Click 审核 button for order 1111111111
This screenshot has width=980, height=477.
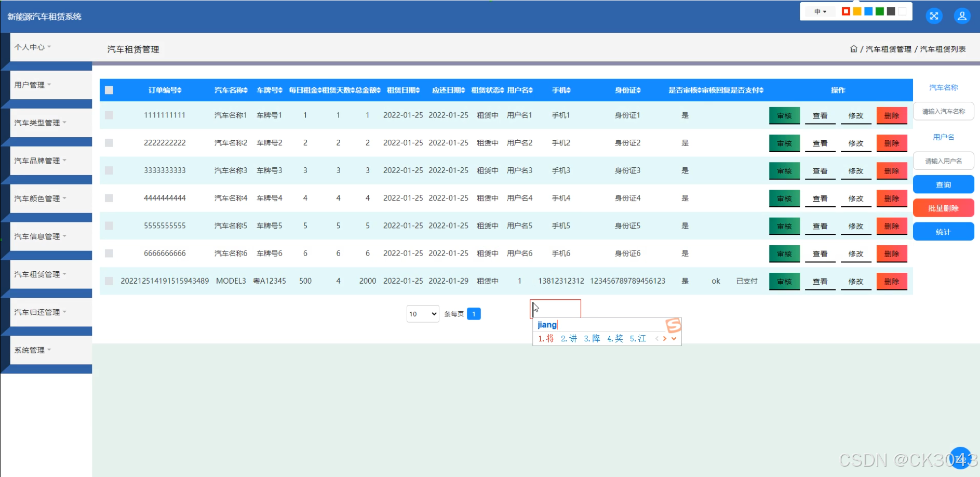point(784,115)
